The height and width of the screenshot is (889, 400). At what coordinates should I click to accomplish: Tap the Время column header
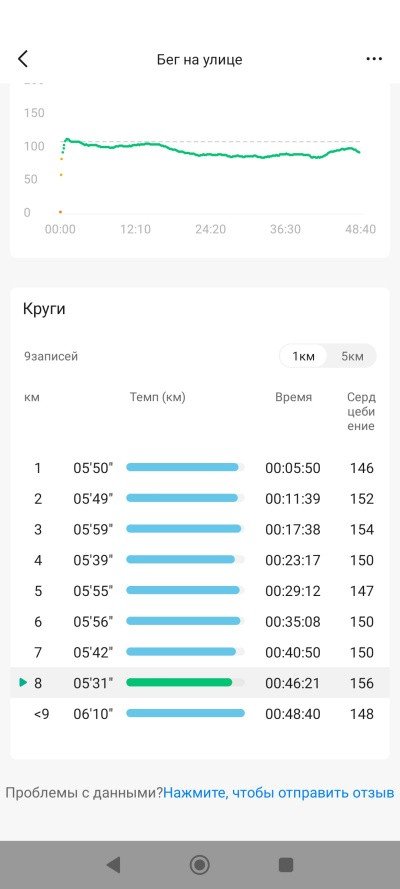pos(293,397)
